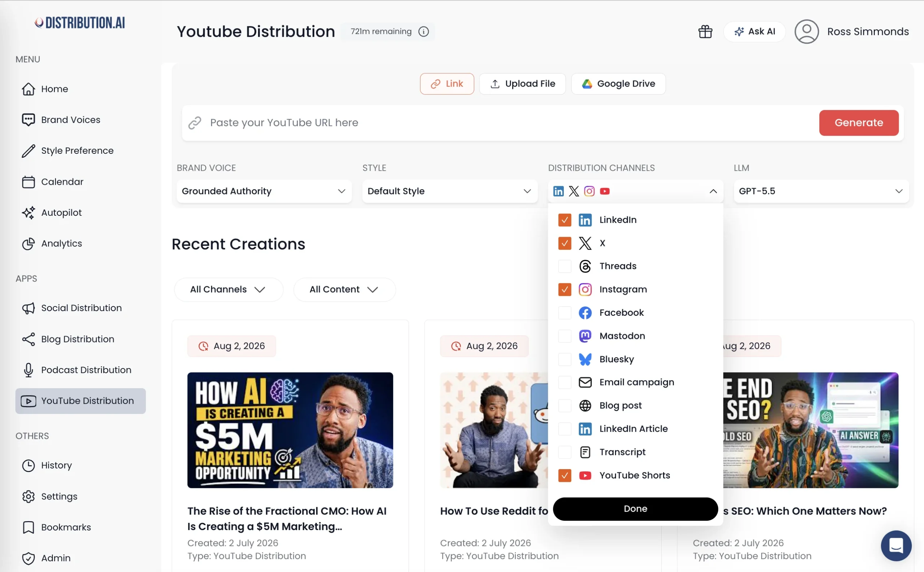Open the Default Style dropdown
This screenshot has width=924, height=572.
tap(449, 191)
